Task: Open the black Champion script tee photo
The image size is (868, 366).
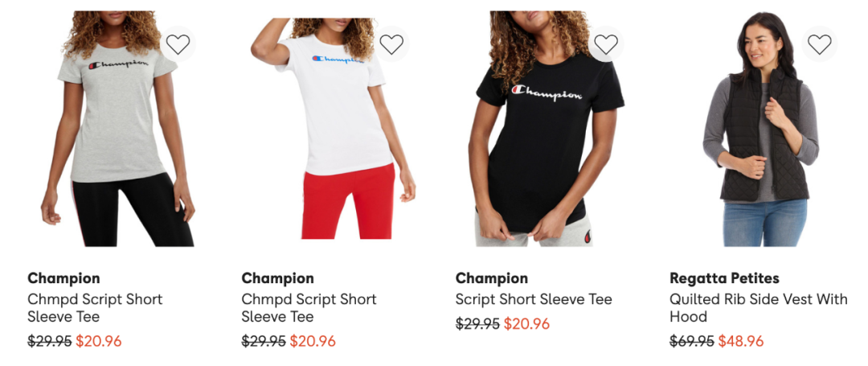Action: (x=545, y=129)
